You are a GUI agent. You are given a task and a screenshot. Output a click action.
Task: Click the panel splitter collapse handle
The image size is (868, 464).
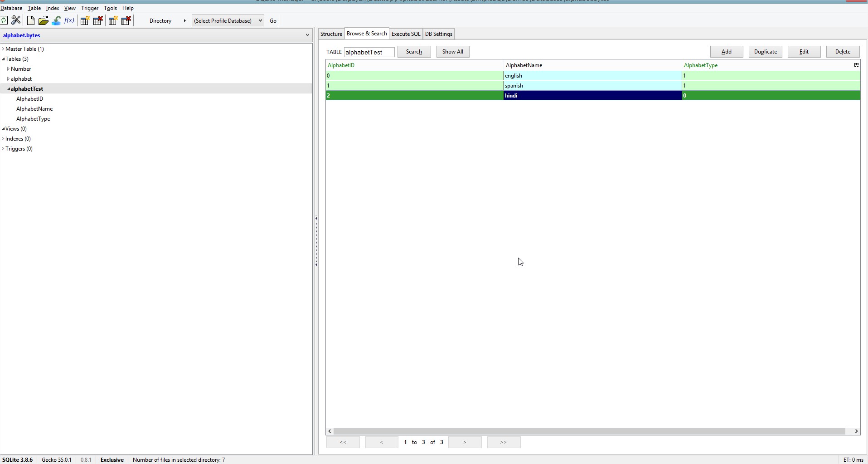pos(316,241)
